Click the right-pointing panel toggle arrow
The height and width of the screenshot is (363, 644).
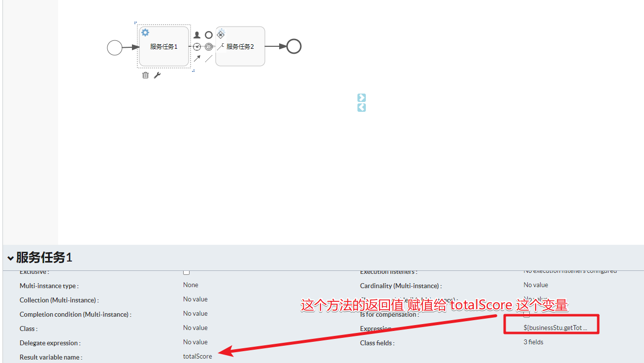361,98
